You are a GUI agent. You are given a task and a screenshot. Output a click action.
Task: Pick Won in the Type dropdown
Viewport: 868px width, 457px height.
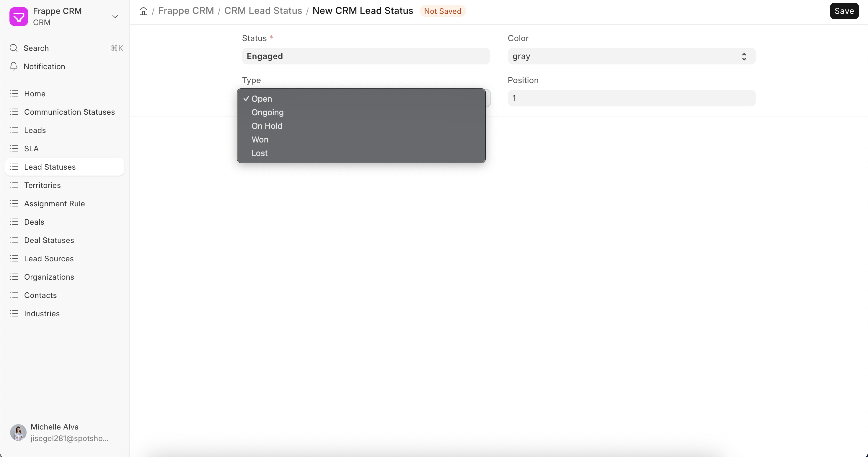260,140
